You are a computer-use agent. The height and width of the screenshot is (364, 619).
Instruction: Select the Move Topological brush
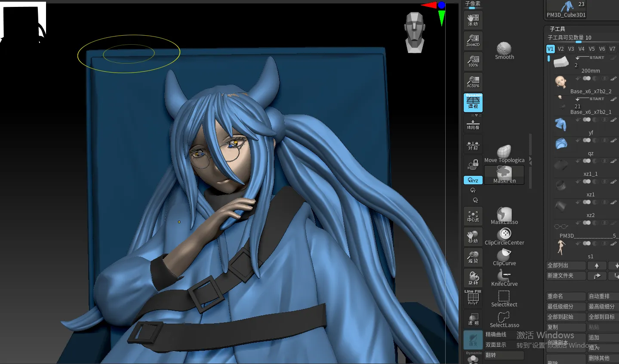[x=504, y=153]
